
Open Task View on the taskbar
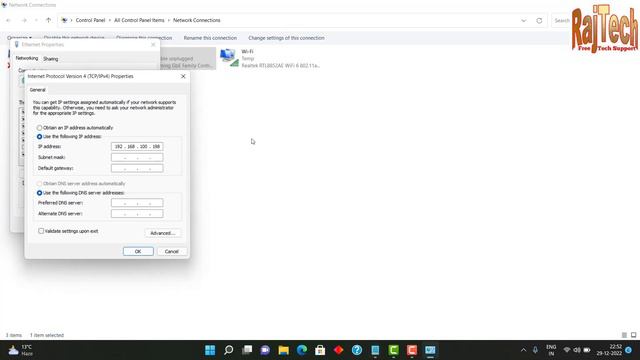tap(247, 350)
